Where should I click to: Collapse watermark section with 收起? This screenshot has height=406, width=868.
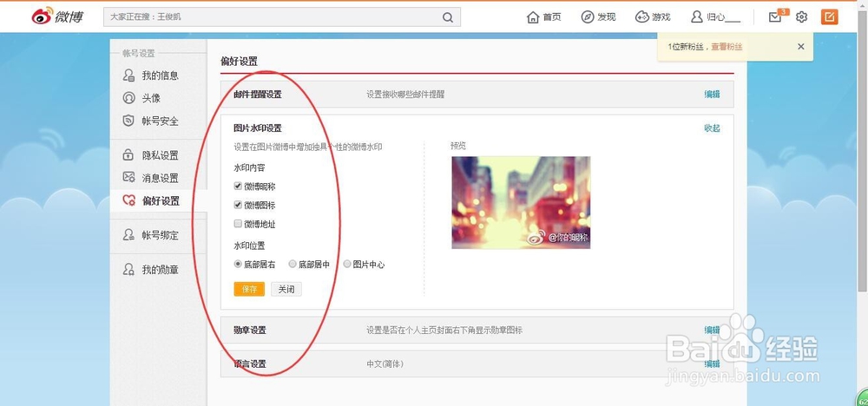(712, 128)
